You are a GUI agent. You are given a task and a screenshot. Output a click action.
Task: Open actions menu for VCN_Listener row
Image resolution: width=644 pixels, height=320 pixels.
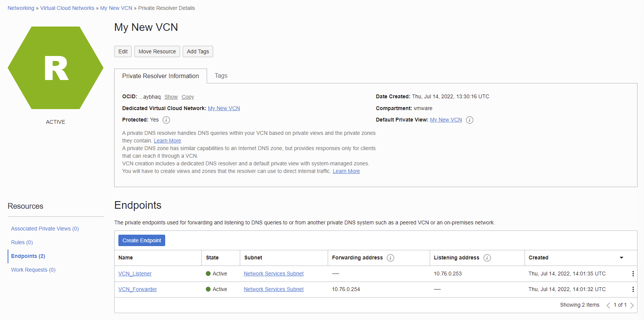pyautogui.click(x=633, y=274)
